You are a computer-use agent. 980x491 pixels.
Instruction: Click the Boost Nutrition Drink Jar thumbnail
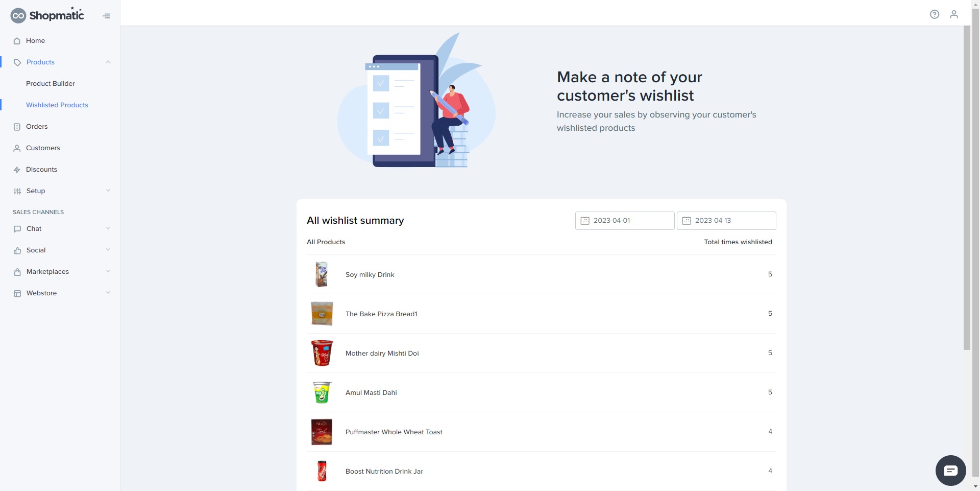tap(322, 471)
